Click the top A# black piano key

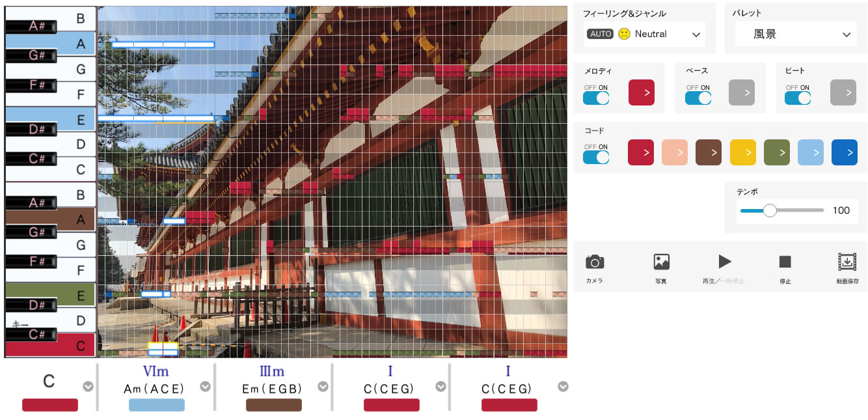click(x=31, y=26)
